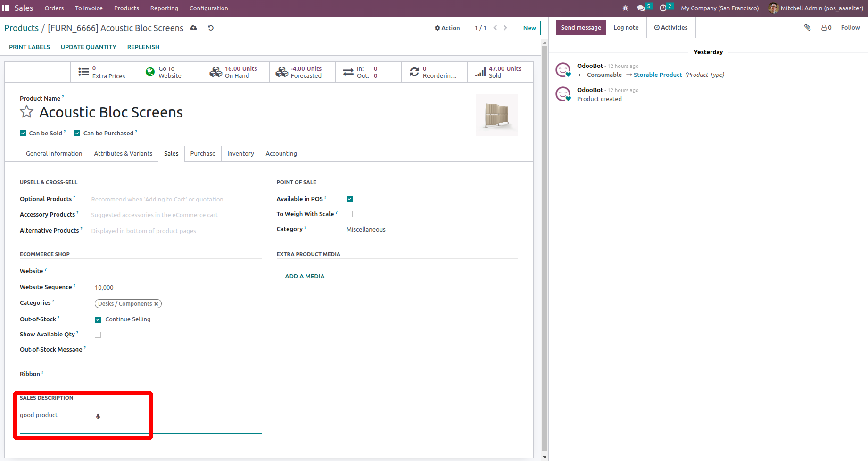Open Reordering rules stat button
The height and width of the screenshot is (461, 868).
[434, 72]
